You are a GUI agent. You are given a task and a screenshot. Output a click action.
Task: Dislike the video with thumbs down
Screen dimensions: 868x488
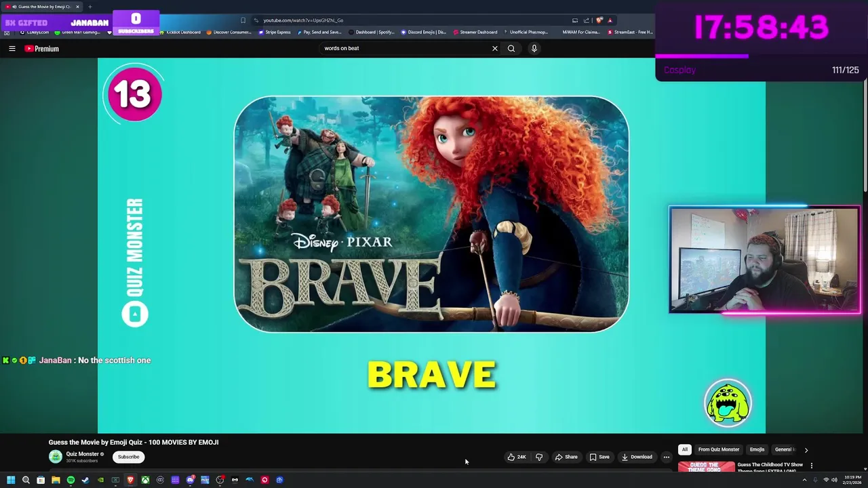(x=539, y=457)
